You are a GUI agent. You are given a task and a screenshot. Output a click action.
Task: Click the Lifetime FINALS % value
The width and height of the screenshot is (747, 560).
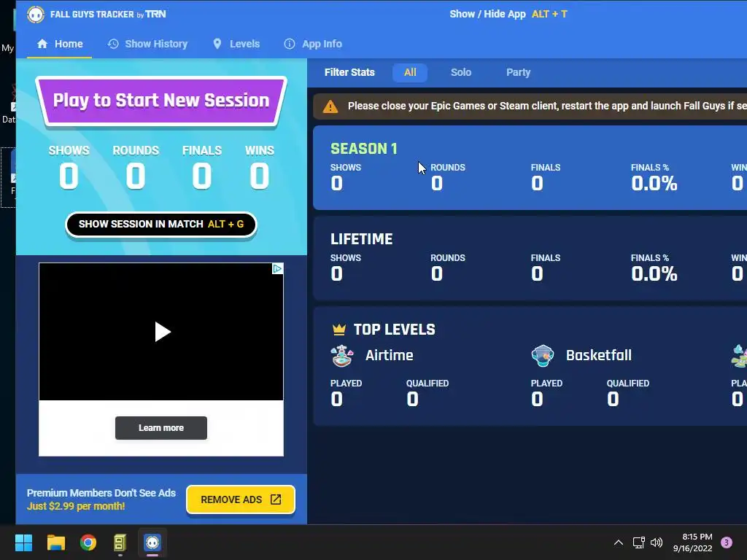[x=654, y=274]
